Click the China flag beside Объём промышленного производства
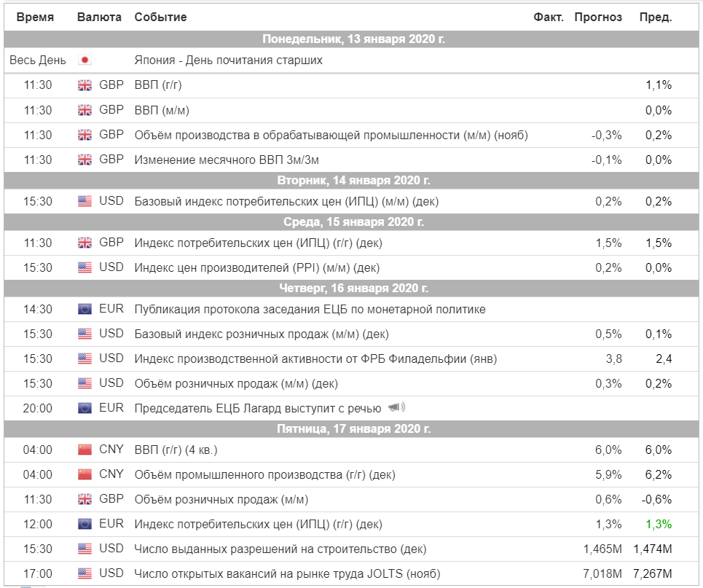703x588 pixels. click(x=85, y=474)
